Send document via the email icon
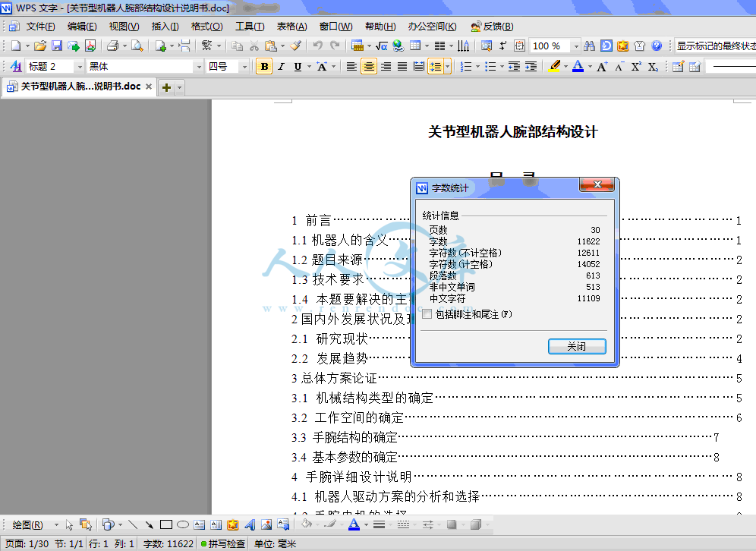Screen dimensions: 756x551 (74, 46)
